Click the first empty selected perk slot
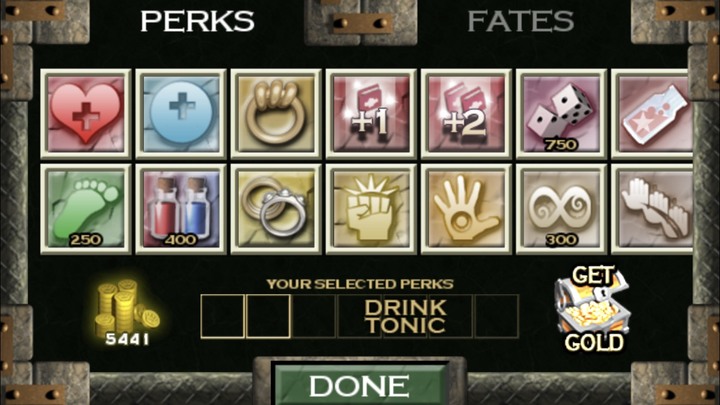This screenshot has width=720, height=405. pos(222,316)
